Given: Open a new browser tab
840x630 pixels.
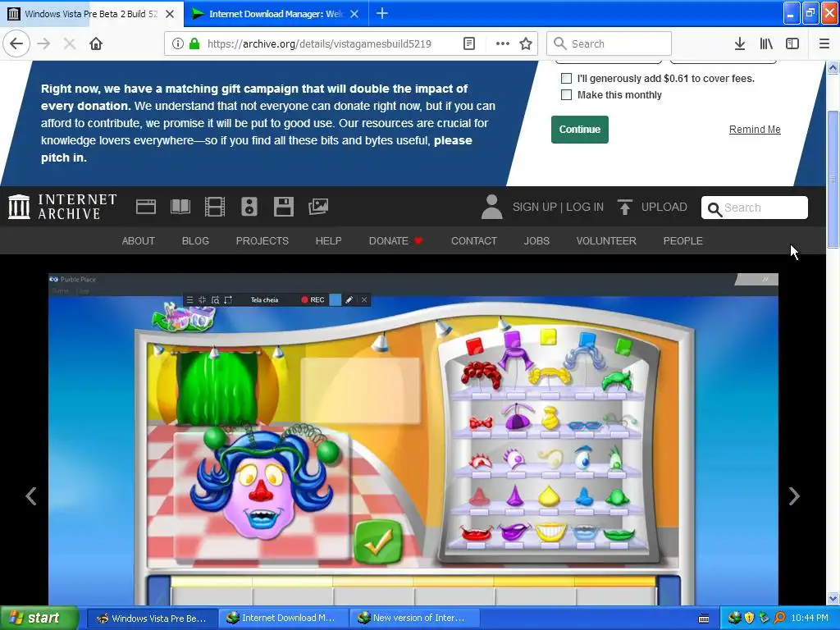Looking at the screenshot, I should (382, 13).
